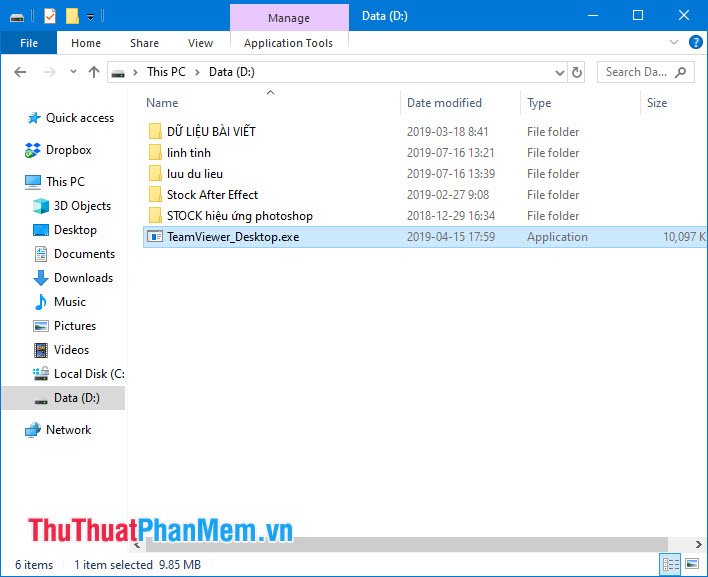Click the TeamViewer_Desktop.exe application icon
The width and height of the screenshot is (708, 577).
coord(155,237)
